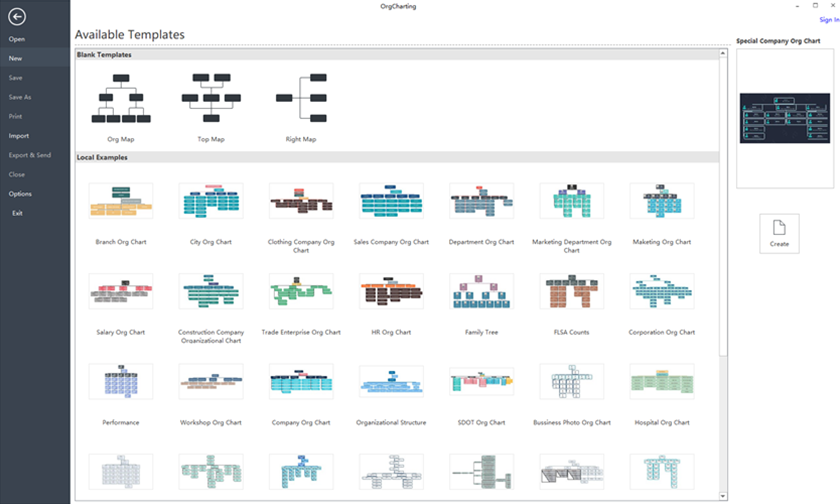The image size is (840, 504).
Task: Click the back arrow icon
Action: point(17,17)
